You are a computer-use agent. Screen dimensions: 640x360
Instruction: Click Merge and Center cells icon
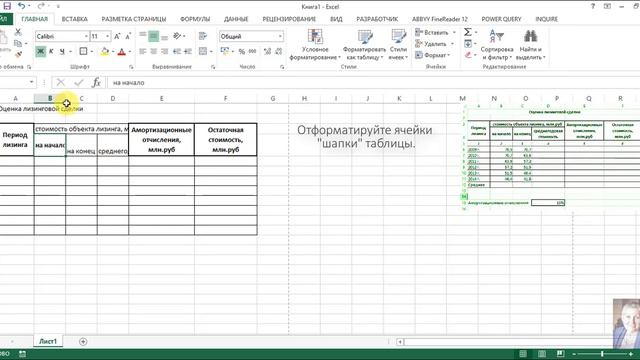click(203, 51)
